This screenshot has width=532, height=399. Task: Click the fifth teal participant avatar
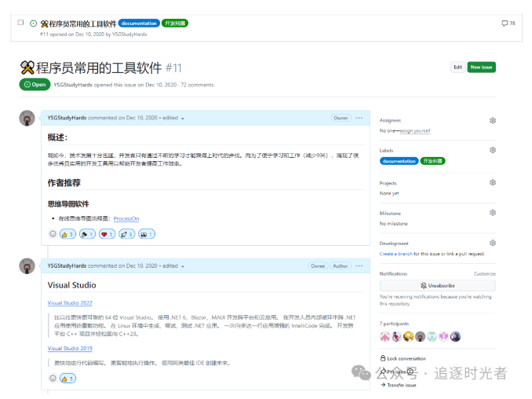[432, 336]
